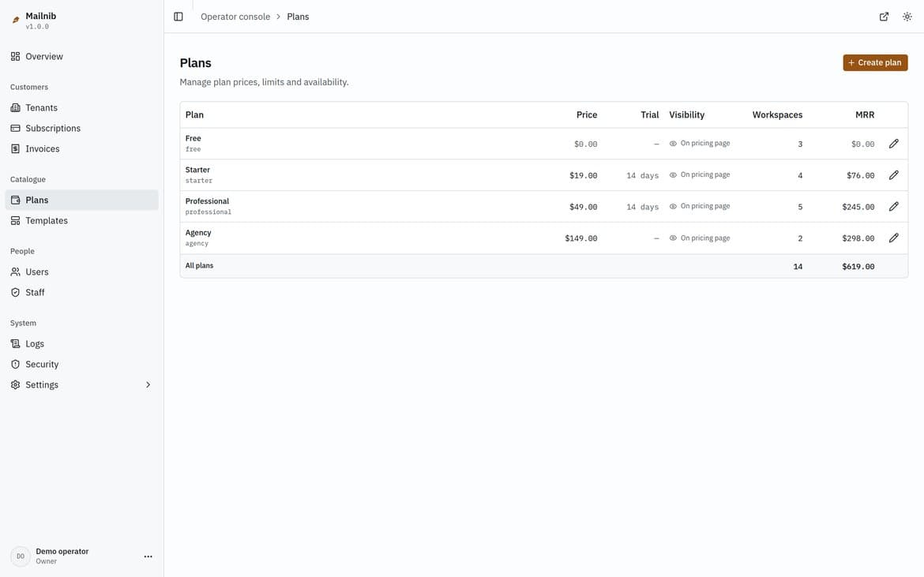This screenshot has width=924, height=577.
Task: Click the Agency plan name
Action: (x=198, y=233)
